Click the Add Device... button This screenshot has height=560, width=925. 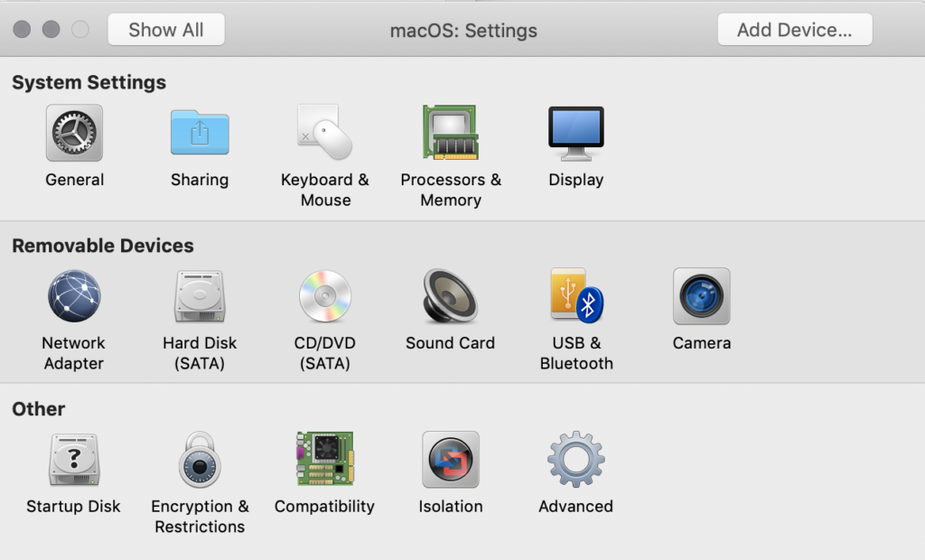(x=794, y=30)
